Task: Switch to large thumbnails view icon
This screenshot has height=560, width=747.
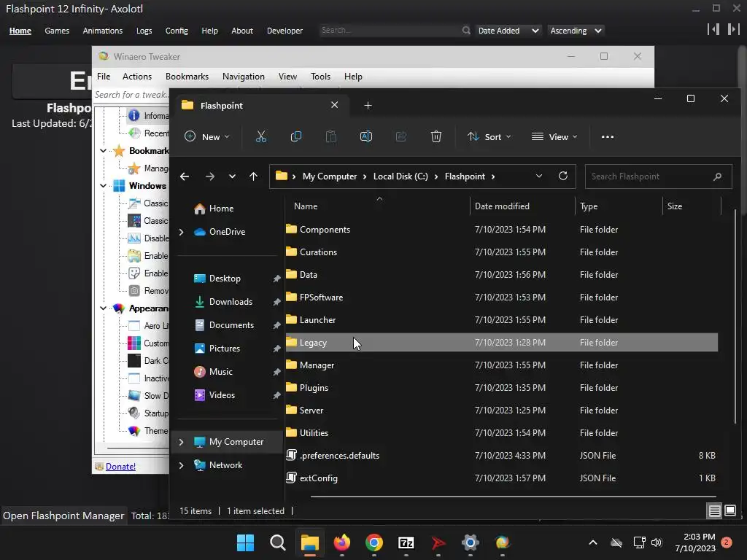Action: point(730,511)
